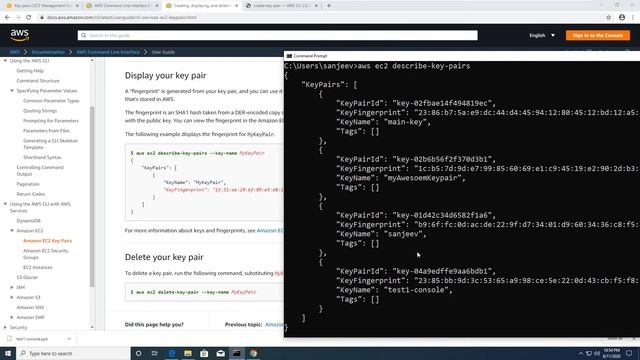Screen dimensions: 640x360
Task: Collapse the Using the AWS CLI section
Action: point(5,61)
